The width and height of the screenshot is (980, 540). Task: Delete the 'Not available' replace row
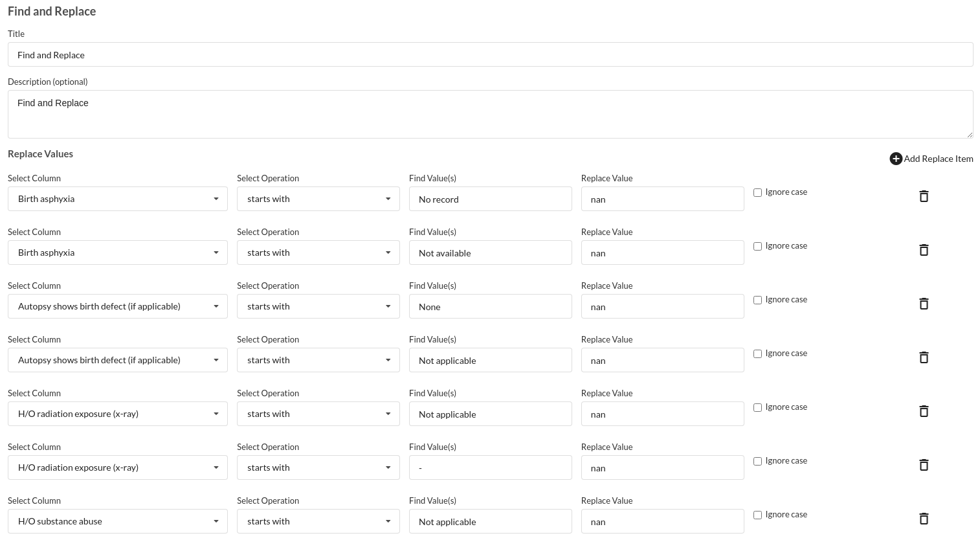924,250
